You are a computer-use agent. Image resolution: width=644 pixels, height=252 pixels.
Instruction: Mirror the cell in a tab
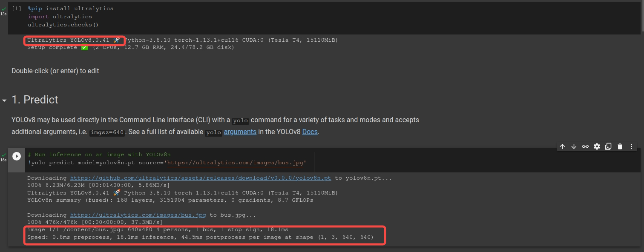[609, 146]
